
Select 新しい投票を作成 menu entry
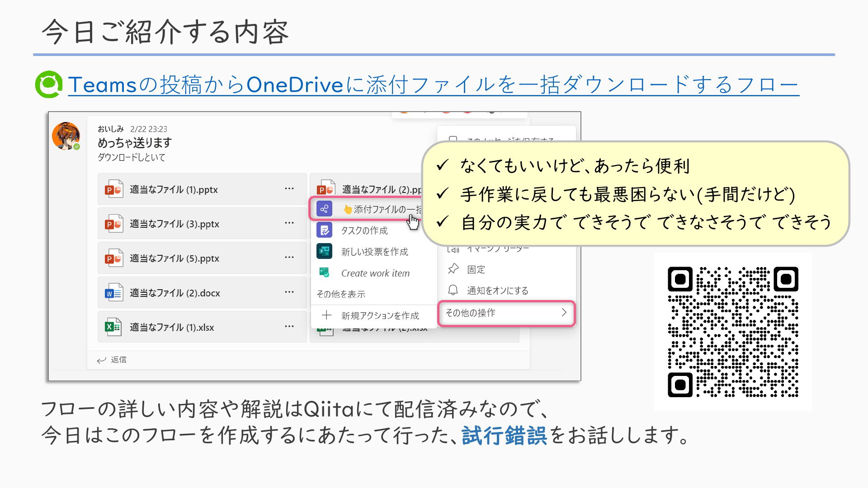(x=373, y=252)
